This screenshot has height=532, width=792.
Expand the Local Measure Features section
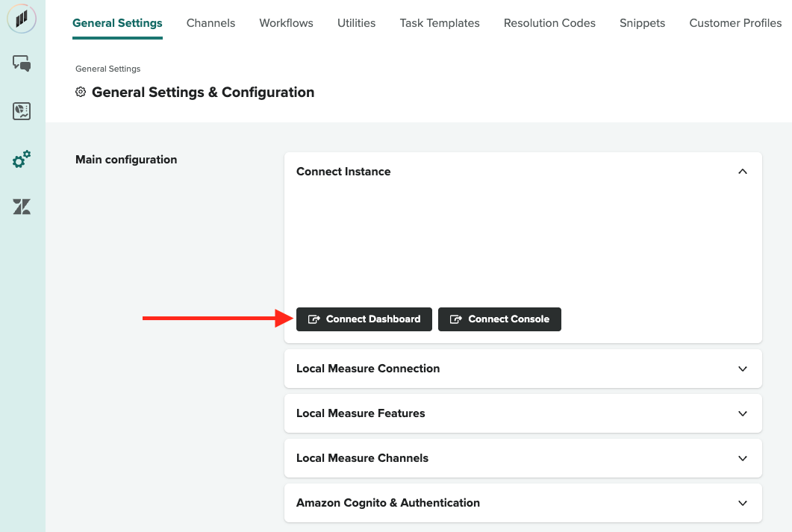click(523, 413)
